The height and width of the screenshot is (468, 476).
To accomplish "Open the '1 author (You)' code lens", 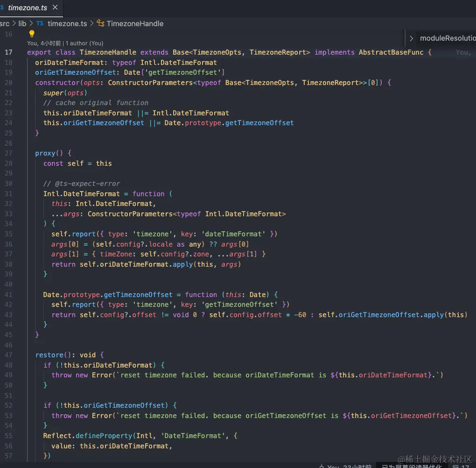I will pos(84,43).
